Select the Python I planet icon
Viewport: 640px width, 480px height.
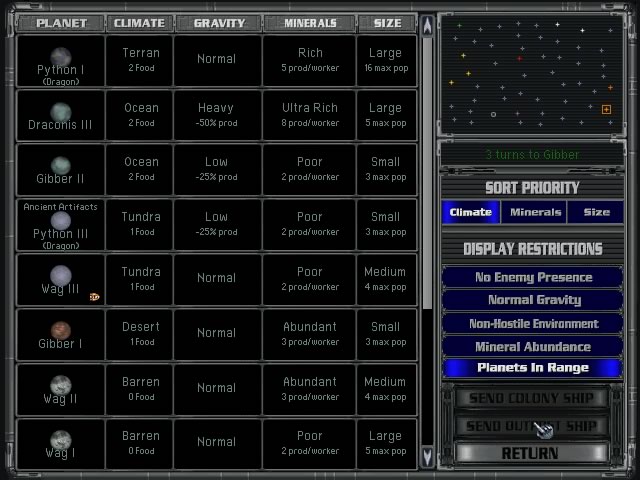click(x=61, y=57)
